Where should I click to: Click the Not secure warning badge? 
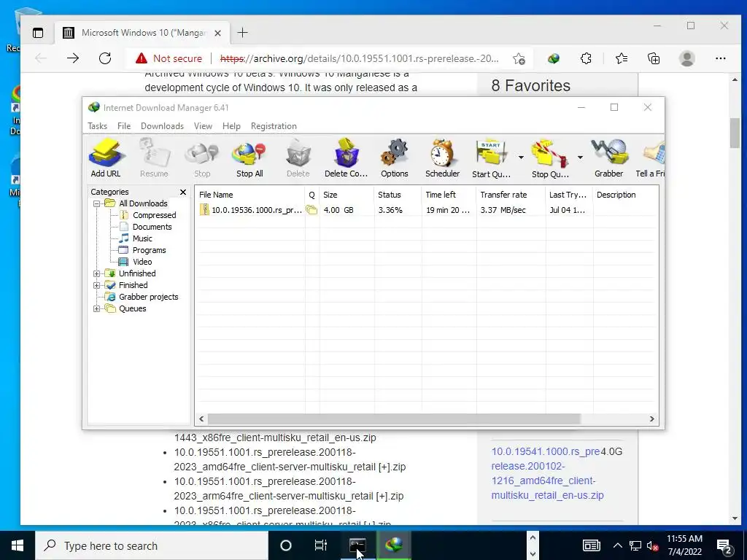click(169, 58)
